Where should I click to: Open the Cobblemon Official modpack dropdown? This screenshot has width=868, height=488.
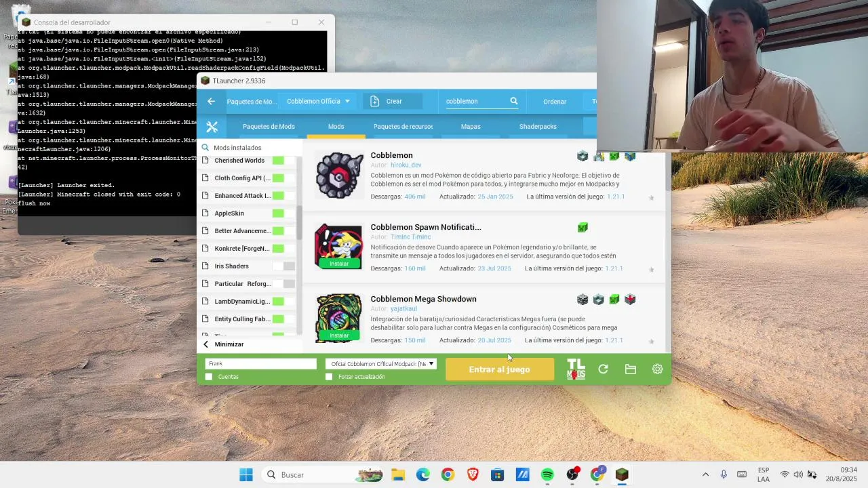318,102
